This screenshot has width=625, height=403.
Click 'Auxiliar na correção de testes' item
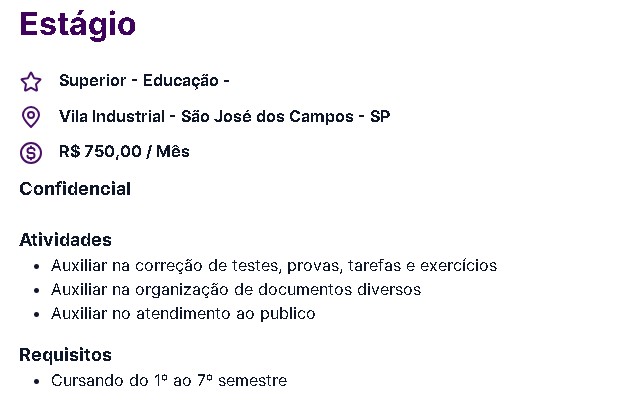click(274, 266)
